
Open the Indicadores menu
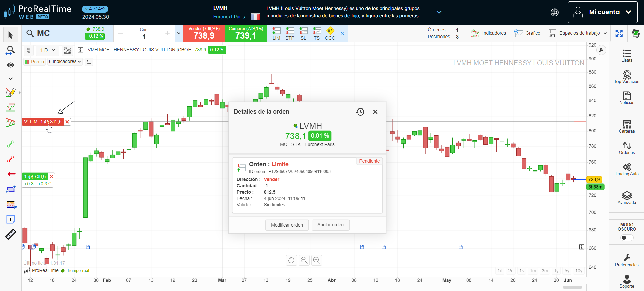click(x=488, y=33)
